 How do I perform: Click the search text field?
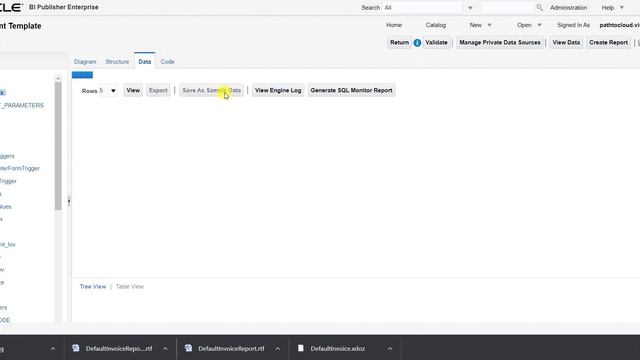pos(507,8)
